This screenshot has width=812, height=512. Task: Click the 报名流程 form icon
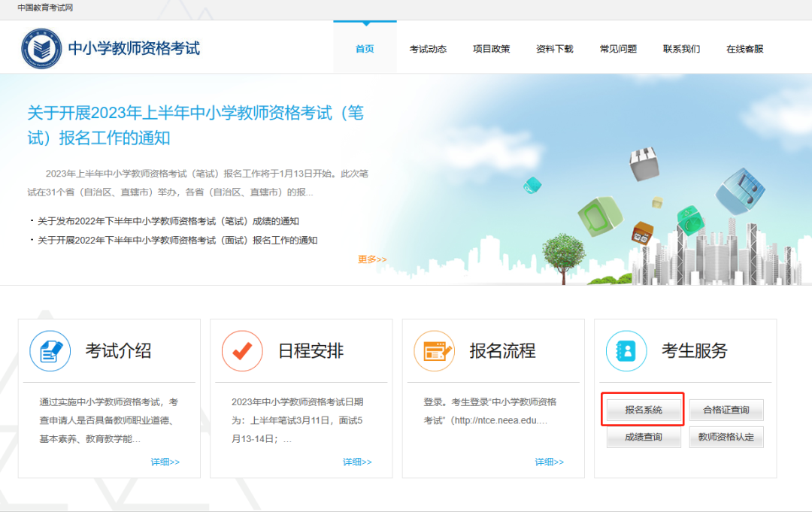(x=435, y=350)
